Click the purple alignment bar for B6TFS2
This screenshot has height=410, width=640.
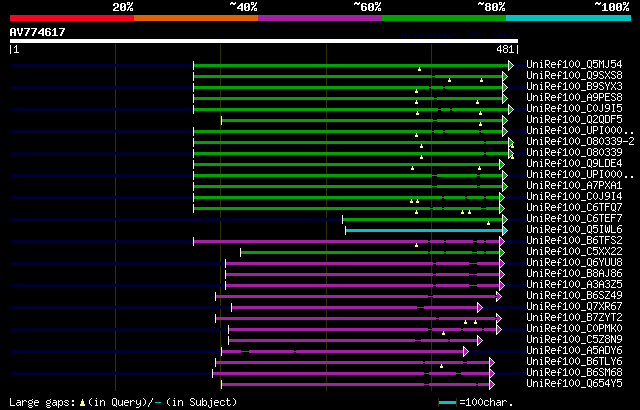tap(347, 242)
